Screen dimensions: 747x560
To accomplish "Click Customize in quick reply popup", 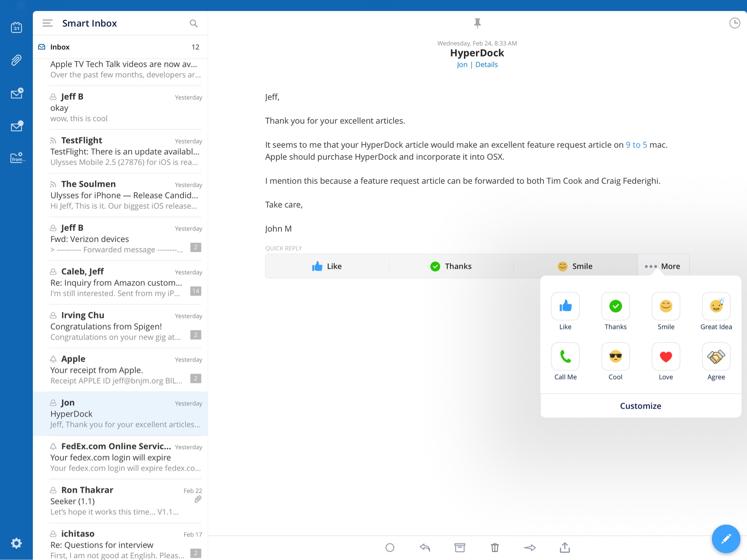I will point(640,406).
